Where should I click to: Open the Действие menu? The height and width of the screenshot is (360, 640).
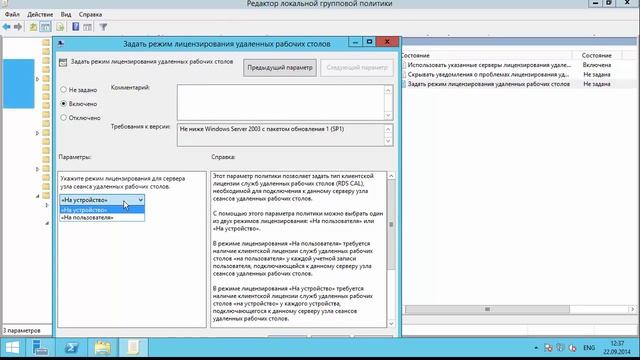tap(40, 14)
